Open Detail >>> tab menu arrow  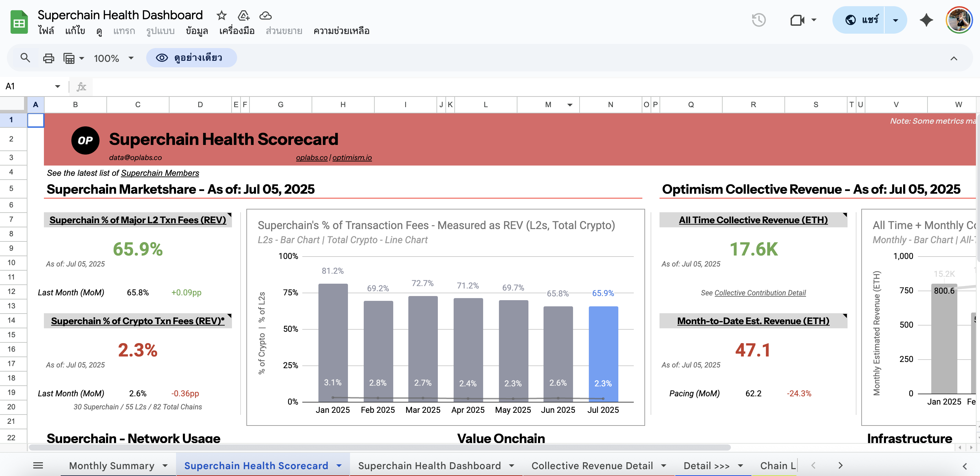[x=740, y=465]
